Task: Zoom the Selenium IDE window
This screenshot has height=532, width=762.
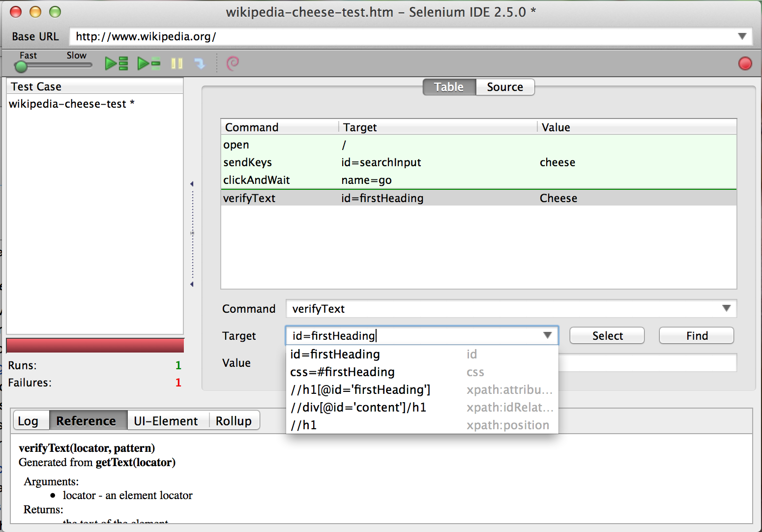Action: point(55,12)
